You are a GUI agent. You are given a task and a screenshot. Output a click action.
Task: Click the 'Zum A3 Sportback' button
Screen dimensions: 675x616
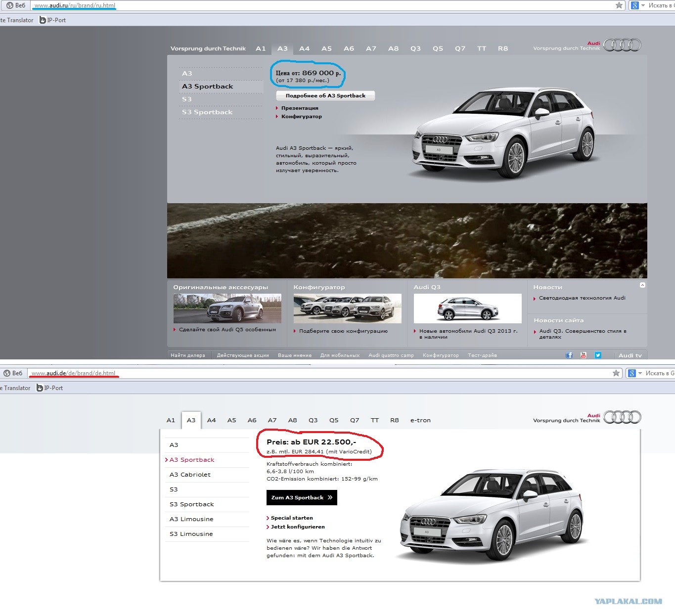302,497
